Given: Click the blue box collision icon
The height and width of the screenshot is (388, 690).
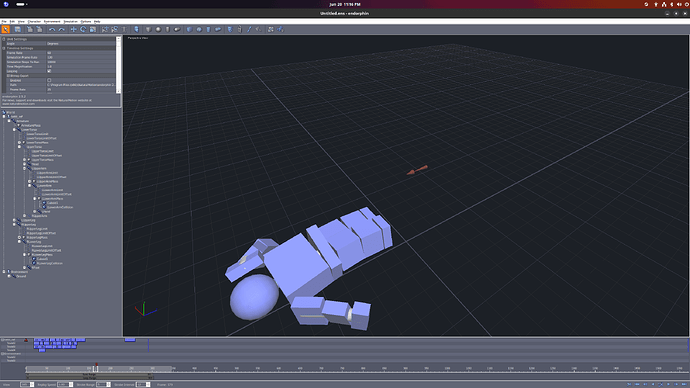Looking at the screenshot, I should (189, 29).
